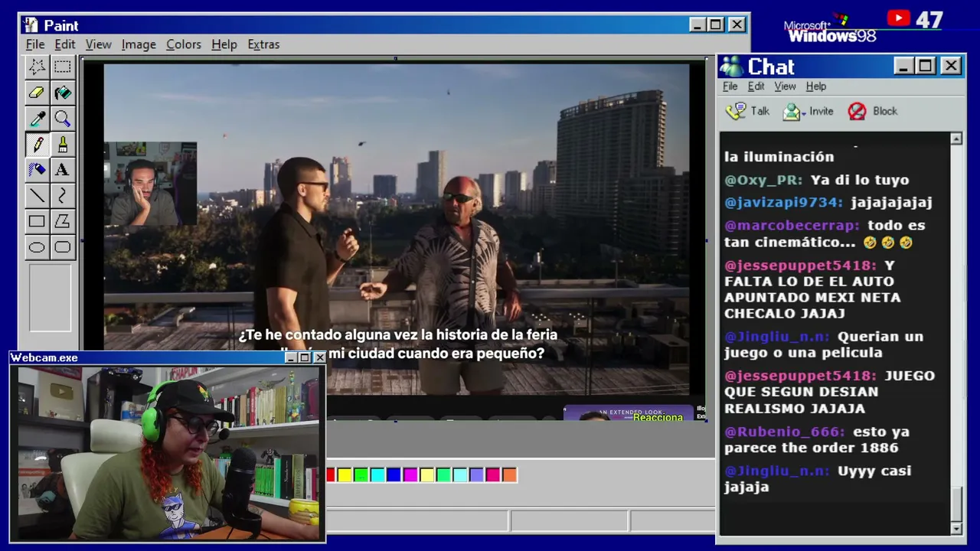This screenshot has width=980, height=551.
Task: Open the File menu in Paint
Action: coord(35,44)
